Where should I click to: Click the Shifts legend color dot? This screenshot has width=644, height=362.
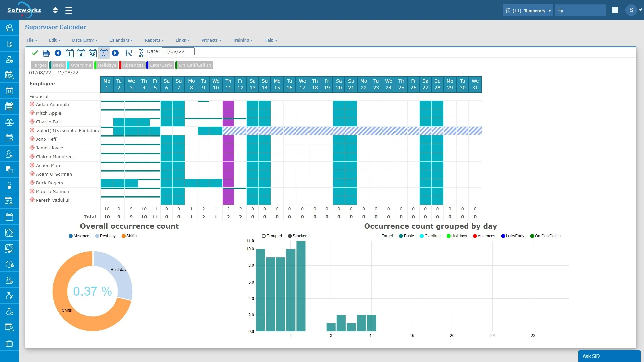[x=124, y=236]
